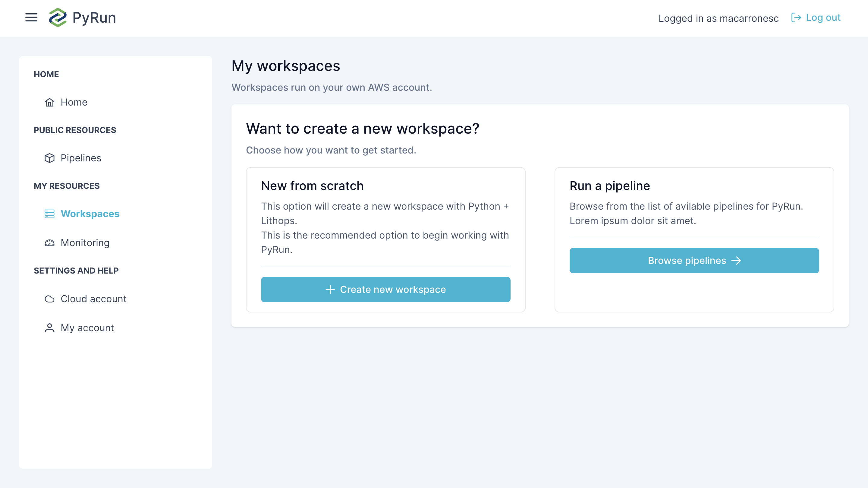Select Workspaces in the sidebar

tap(90, 214)
